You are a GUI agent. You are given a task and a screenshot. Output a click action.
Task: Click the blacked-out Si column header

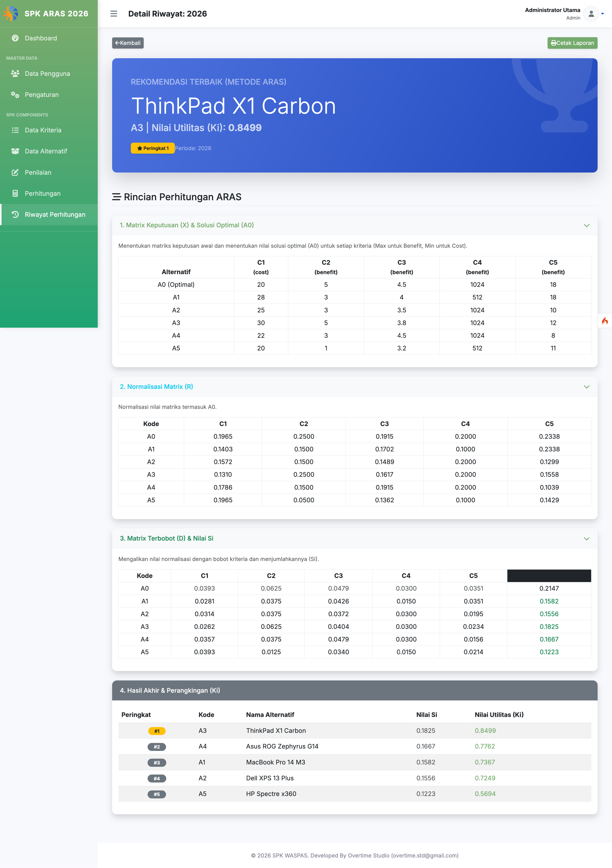coord(549,576)
